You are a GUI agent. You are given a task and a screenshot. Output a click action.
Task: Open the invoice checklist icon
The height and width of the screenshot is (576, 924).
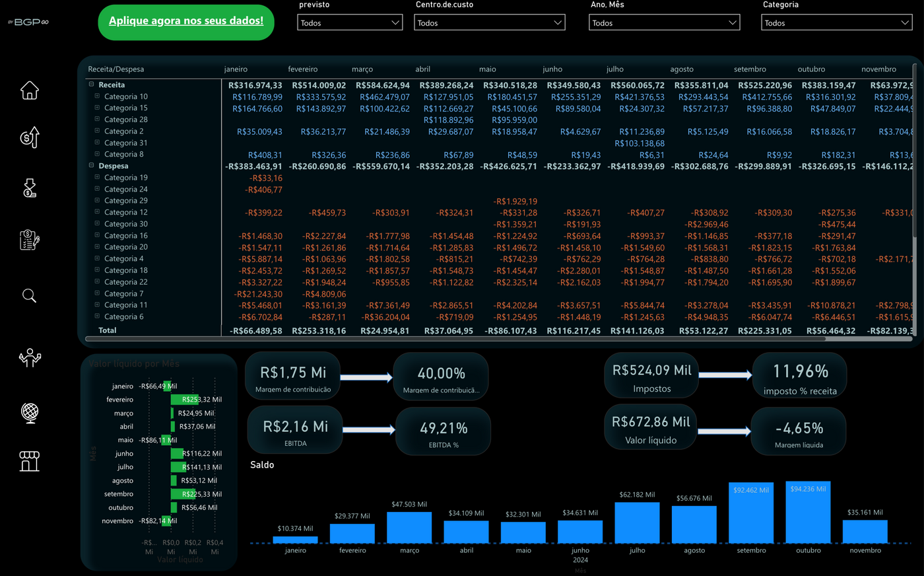tap(30, 240)
